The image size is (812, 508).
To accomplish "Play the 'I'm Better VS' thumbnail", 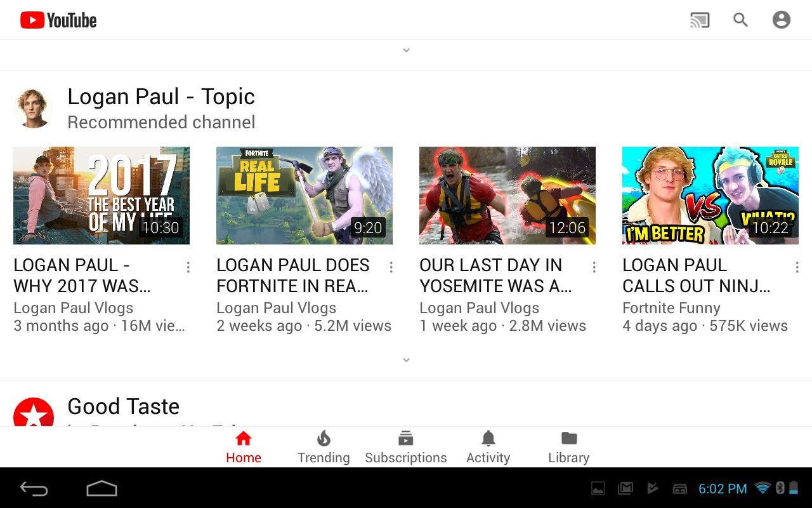I will 710,196.
